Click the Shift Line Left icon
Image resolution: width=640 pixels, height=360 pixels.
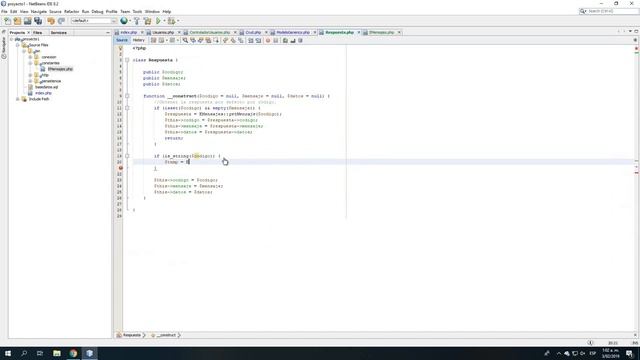click(x=251, y=40)
